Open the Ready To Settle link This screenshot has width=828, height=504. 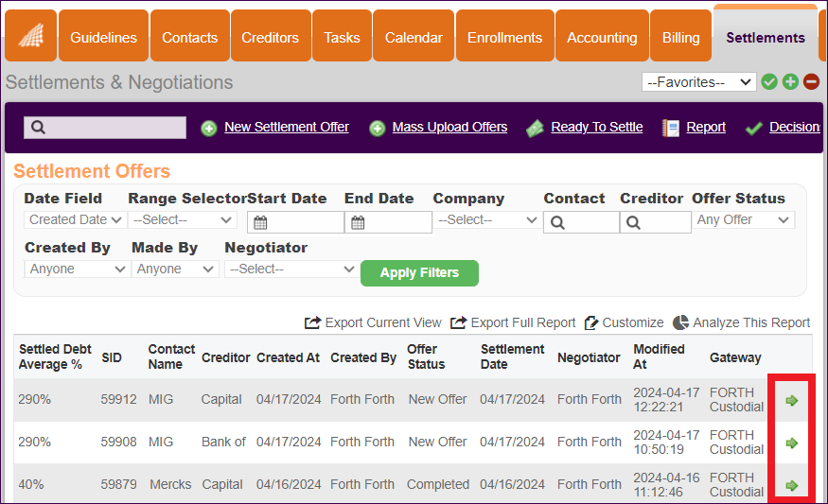(597, 128)
